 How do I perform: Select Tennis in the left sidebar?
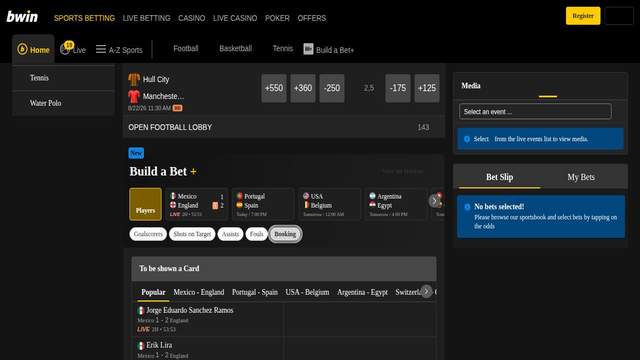64,78
